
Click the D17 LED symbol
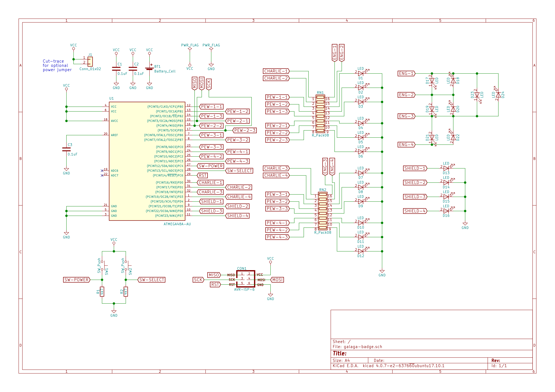point(432,81)
